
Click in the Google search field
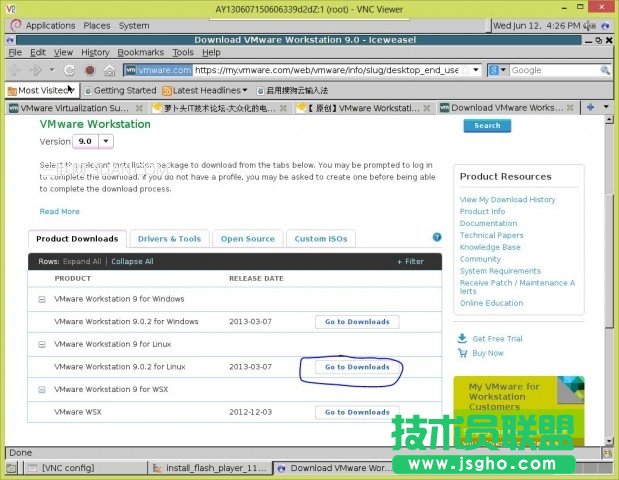(x=554, y=70)
